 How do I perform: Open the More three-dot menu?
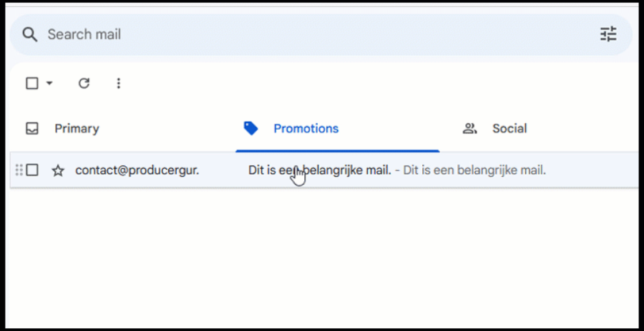tap(119, 83)
